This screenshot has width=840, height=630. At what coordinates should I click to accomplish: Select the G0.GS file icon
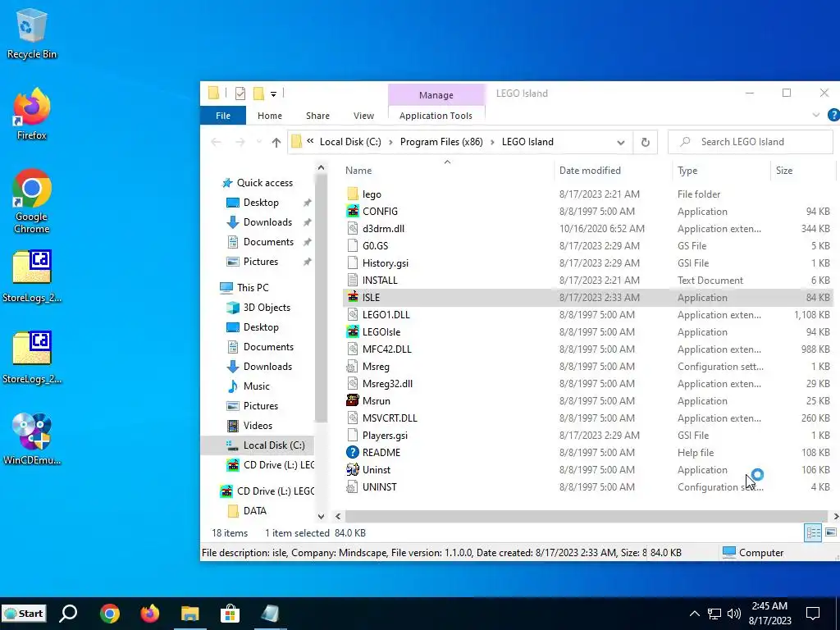pyautogui.click(x=353, y=245)
